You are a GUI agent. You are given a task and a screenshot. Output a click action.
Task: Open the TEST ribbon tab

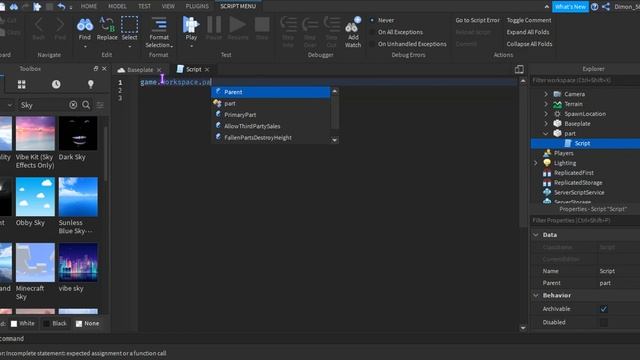144,6
